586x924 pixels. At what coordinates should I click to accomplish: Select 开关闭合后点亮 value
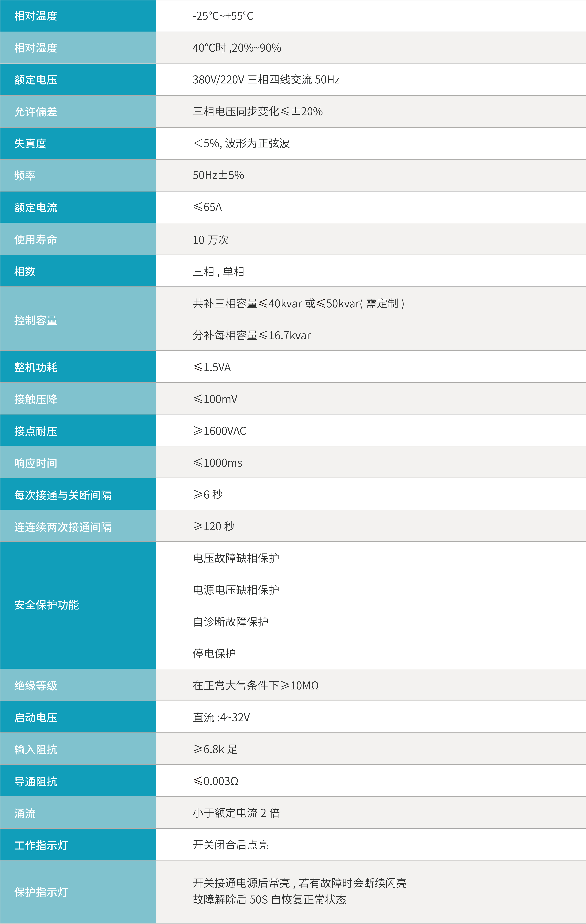(231, 845)
